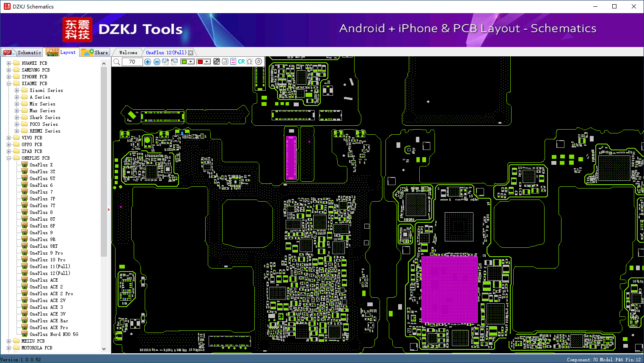Viewport: 644px width, 363px height.
Task: Select the large magenta highlighted chip
Action: (449, 289)
